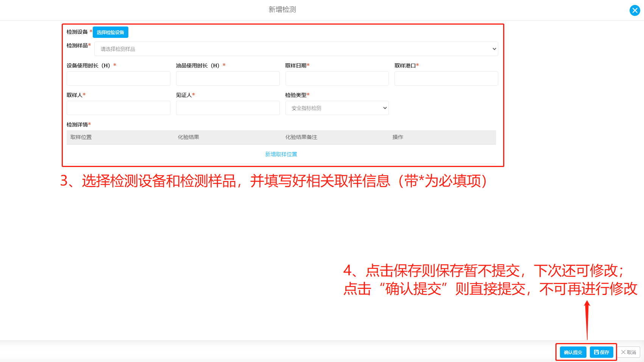This screenshot has width=644, height=362.
Task: Click the 新增检测 dialog title
Action: [282, 9]
